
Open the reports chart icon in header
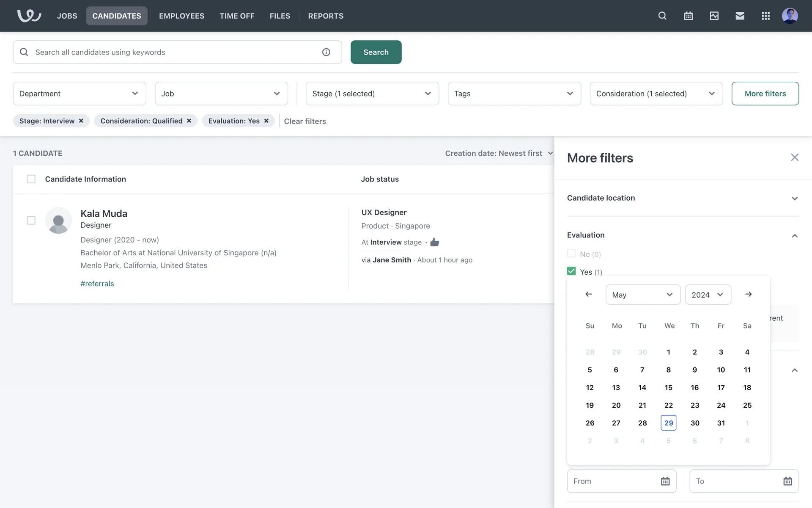(714, 16)
